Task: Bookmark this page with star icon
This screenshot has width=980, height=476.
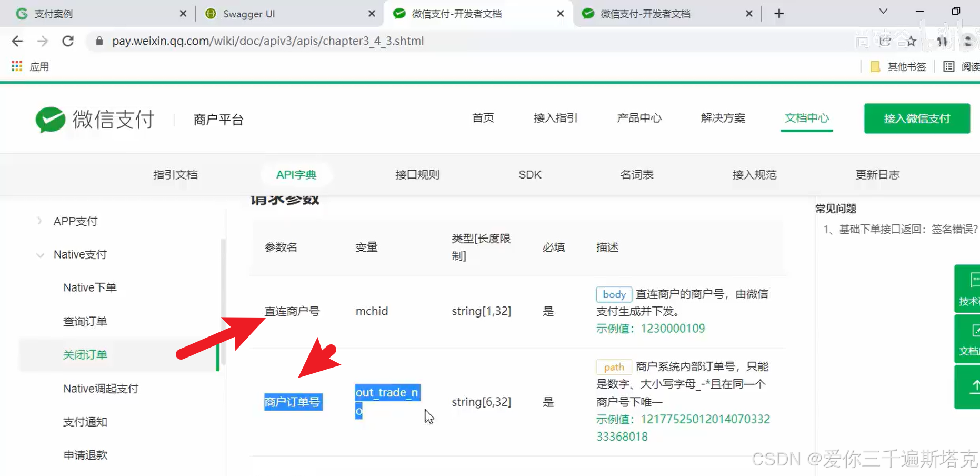Action: (x=911, y=41)
